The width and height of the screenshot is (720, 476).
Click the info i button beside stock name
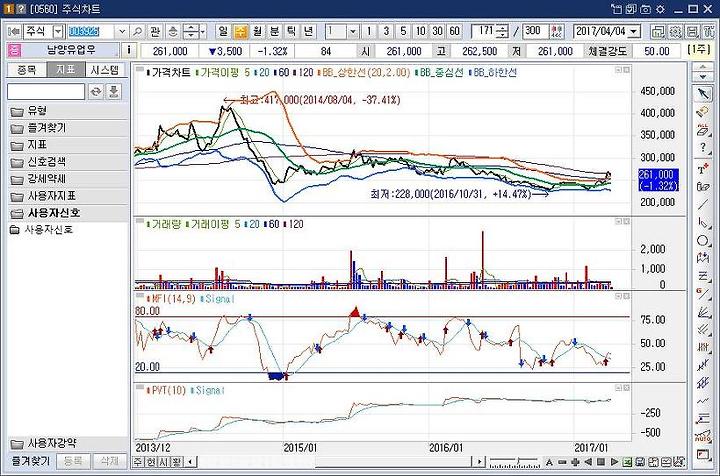coord(129,50)
